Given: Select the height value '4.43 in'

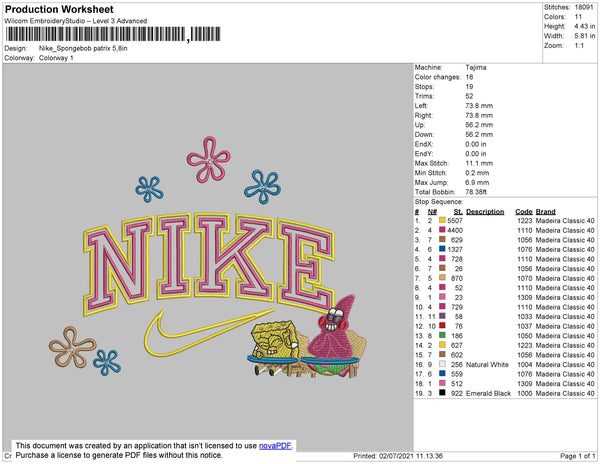Looking at the screenshot, I should [584, 26].
